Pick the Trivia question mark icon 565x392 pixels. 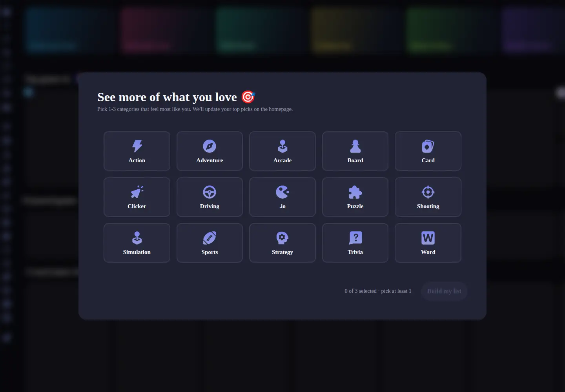[355, 238]
